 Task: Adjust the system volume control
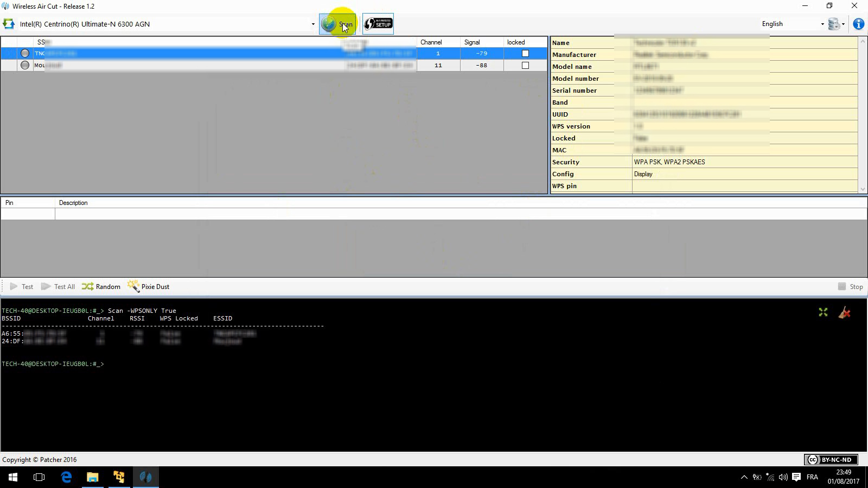[783, 477]
